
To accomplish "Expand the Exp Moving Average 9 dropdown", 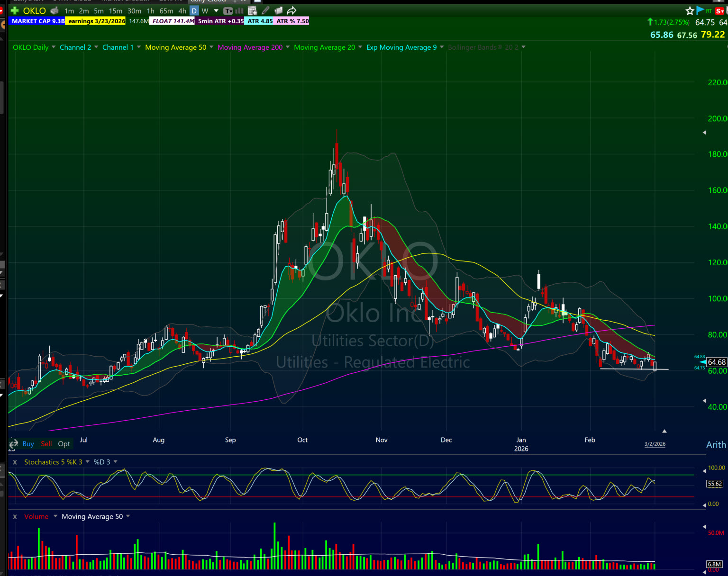I will click(442, 47).
